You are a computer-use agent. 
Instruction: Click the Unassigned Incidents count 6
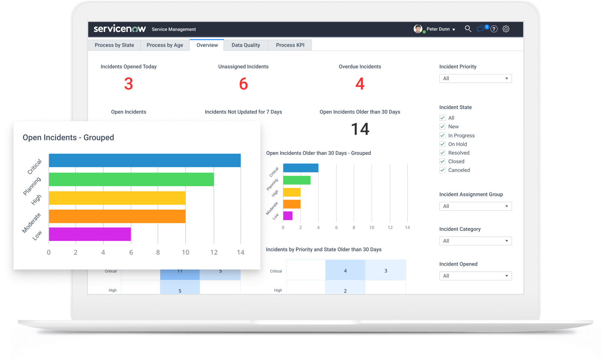point(243,84)
